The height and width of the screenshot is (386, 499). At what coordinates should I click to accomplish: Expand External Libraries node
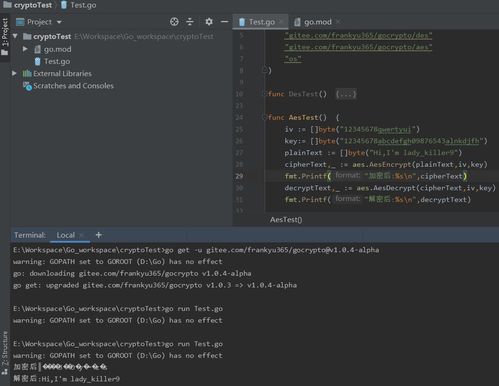[x=14, y=73]
